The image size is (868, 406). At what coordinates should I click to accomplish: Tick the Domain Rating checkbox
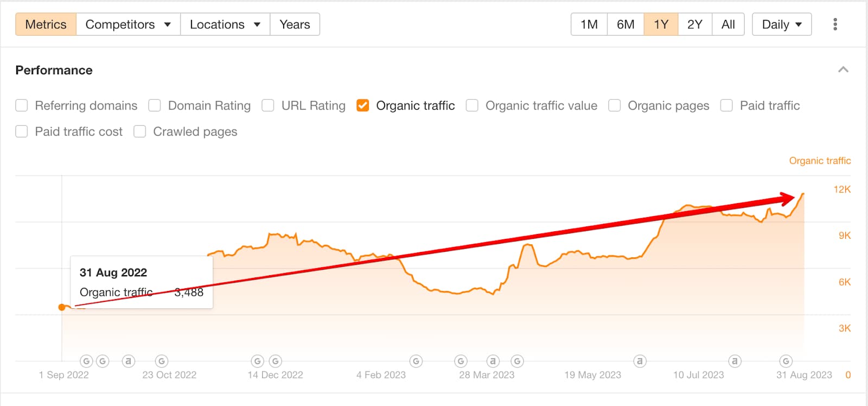(x=155, y=105)
